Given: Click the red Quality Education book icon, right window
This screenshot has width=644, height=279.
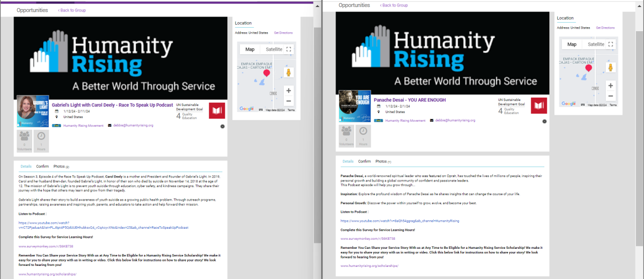Looking at the screenshot, I should click(x=539, y=105).
